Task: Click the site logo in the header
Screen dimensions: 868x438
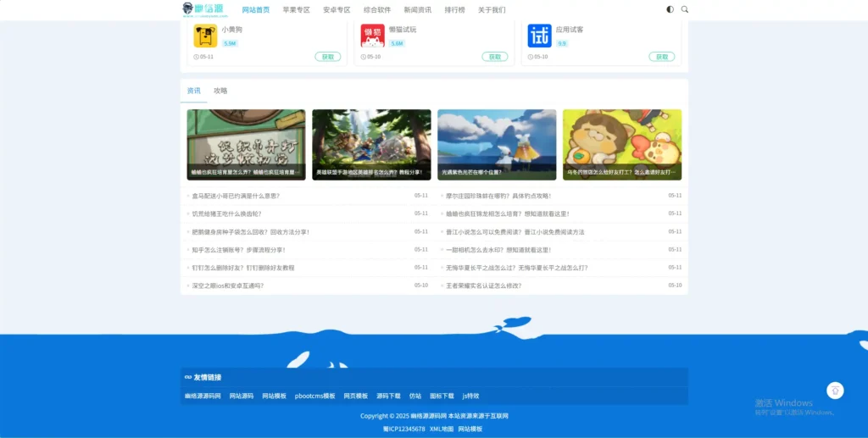Action: pyautogui.click(x=205, y=9)
